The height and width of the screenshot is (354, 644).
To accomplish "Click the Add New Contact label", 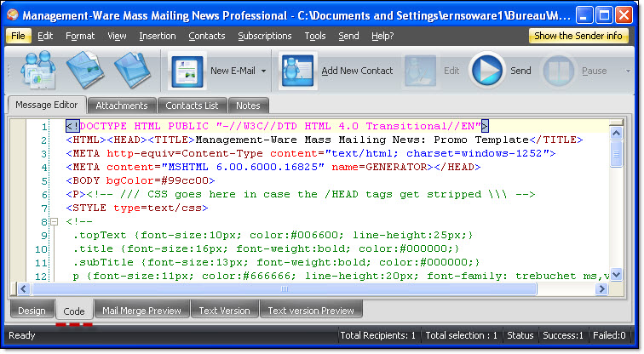I will [357, 71].
